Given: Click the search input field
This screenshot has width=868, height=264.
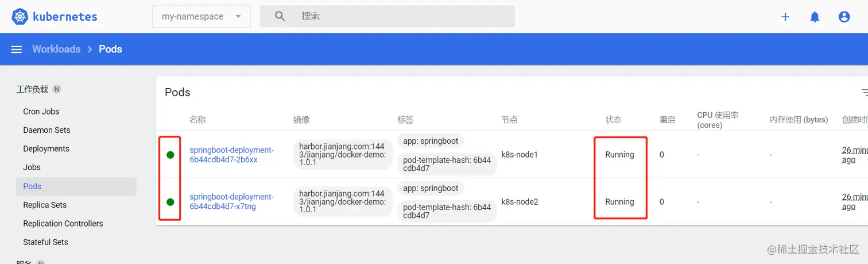Looking at the screenshot, I should point(387,16).
